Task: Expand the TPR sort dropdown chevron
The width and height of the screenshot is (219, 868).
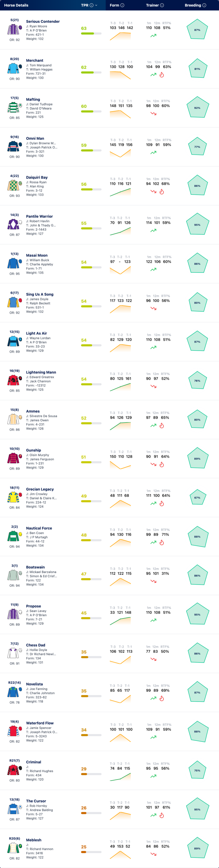Action: tap(96, 5)
